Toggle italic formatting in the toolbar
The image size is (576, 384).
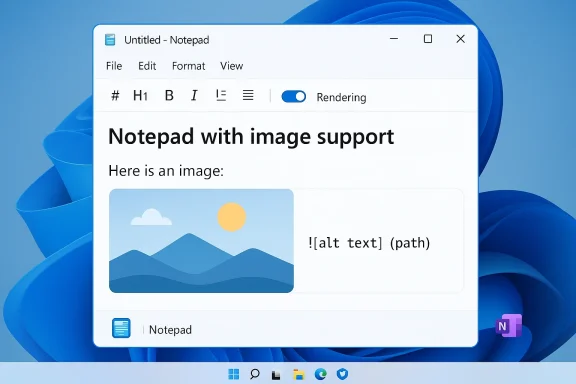coord(194,96)
